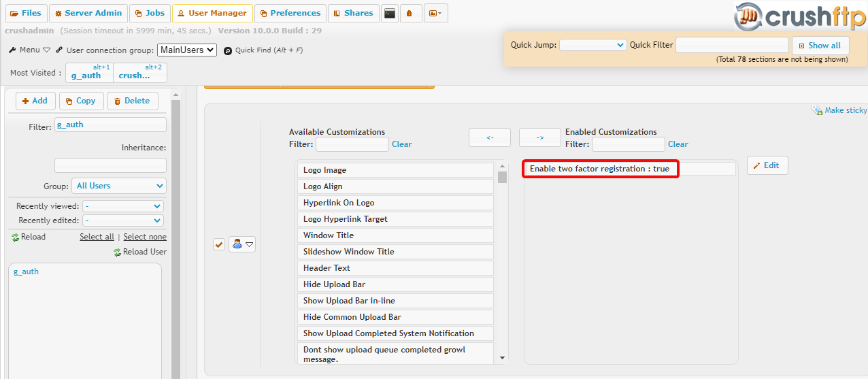Open most visited crush... shortcut
The image size is (868, 379).
click(140, 73)
